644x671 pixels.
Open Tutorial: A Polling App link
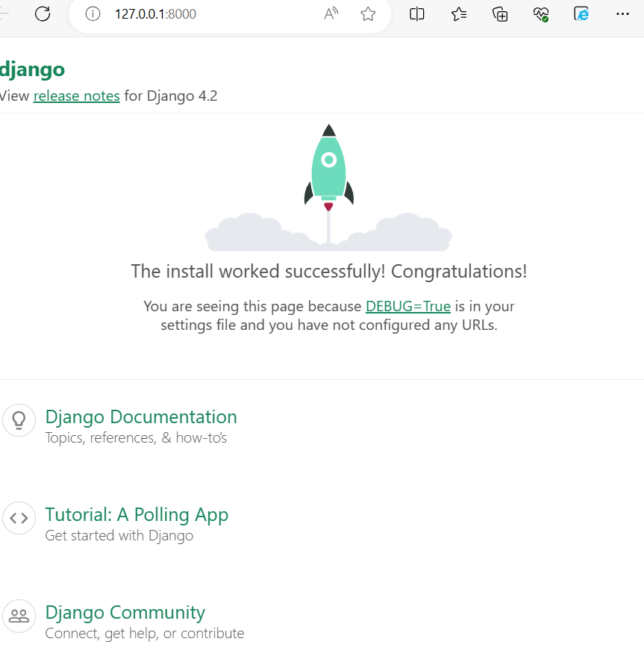tap(137, 515)
